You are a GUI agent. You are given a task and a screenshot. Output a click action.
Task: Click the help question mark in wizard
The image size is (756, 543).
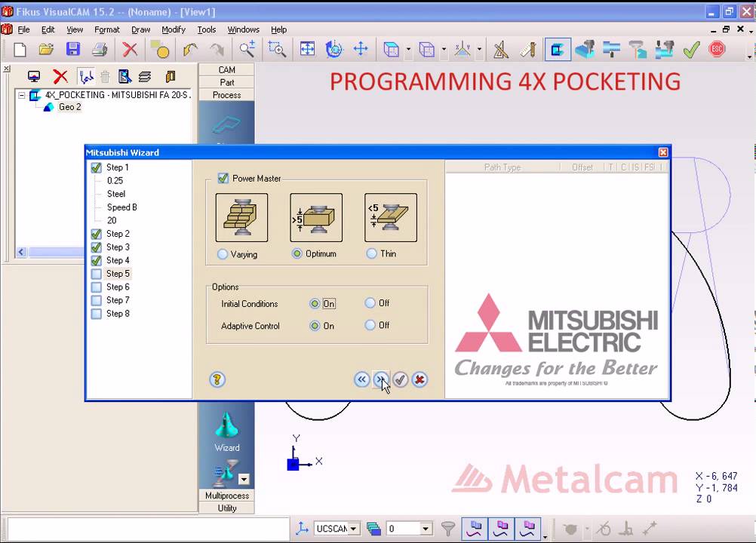click(217, 379)
